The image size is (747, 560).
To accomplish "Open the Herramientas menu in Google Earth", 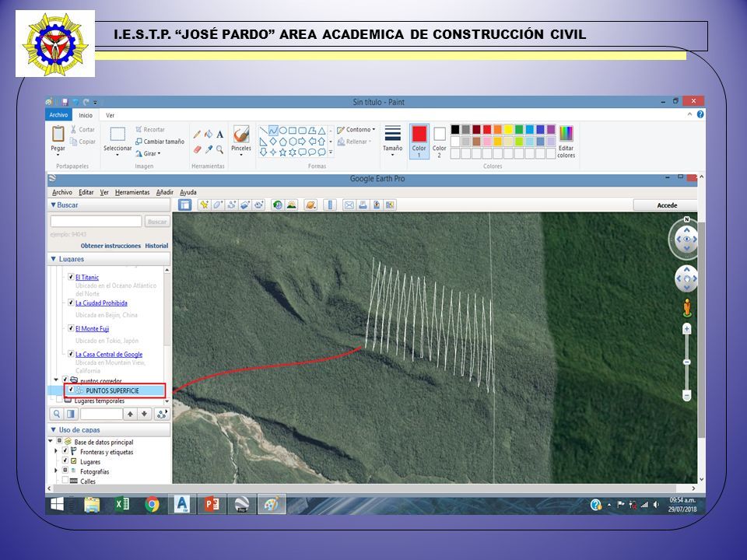I will [x=132, y=192].
